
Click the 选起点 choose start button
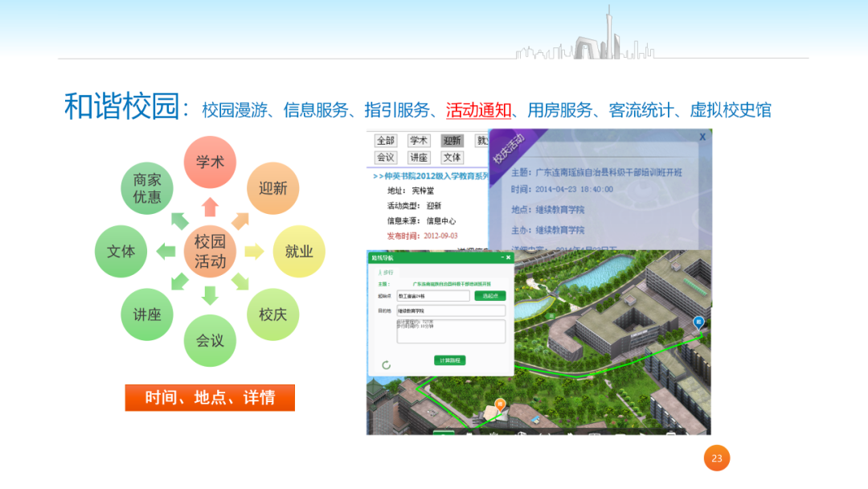[490, 296]
